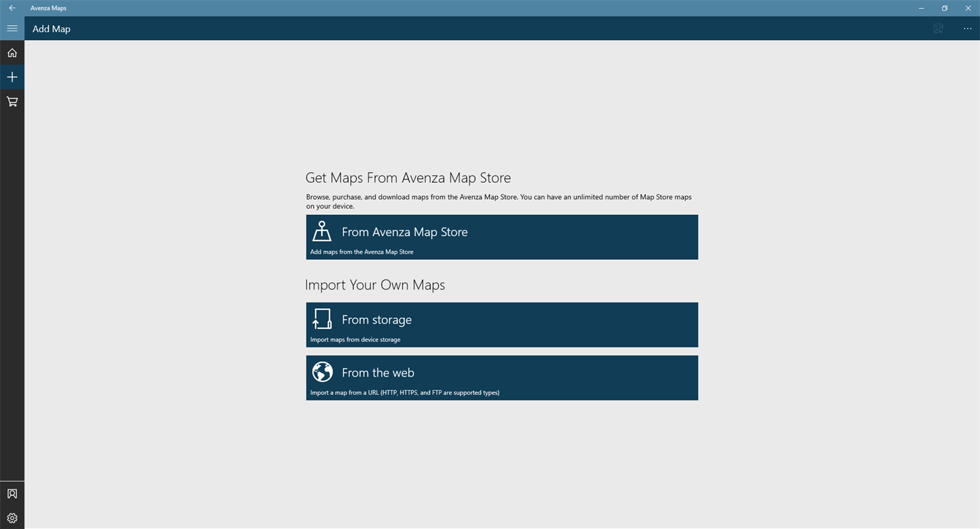Click the "Avenza Maps" window title text
The height and width of the screenshot is (529, 980).
click(x=48, y=8)
